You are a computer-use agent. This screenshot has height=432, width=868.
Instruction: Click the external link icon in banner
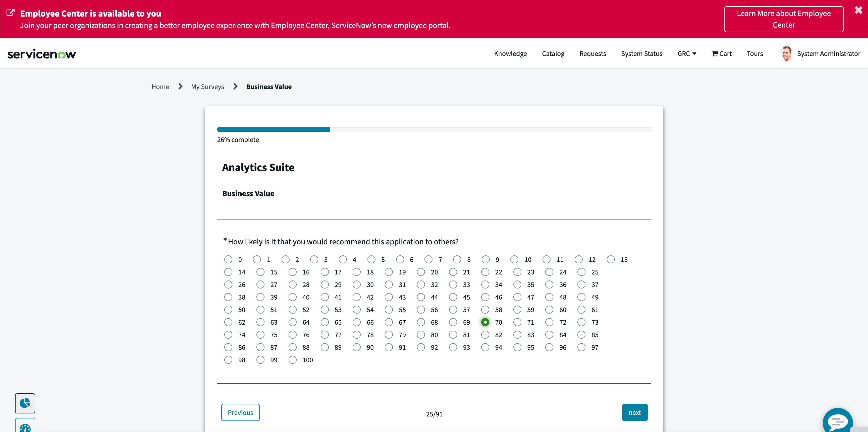coord(11,13)
